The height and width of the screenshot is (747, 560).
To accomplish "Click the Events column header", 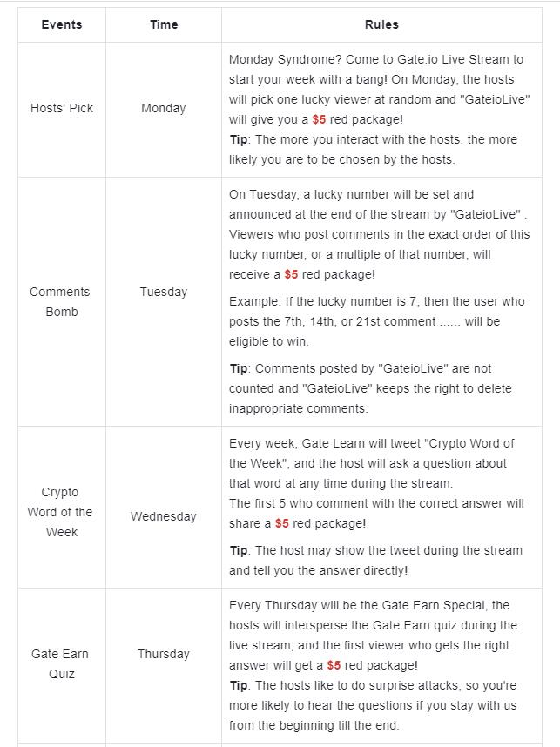I will (62, 24).
